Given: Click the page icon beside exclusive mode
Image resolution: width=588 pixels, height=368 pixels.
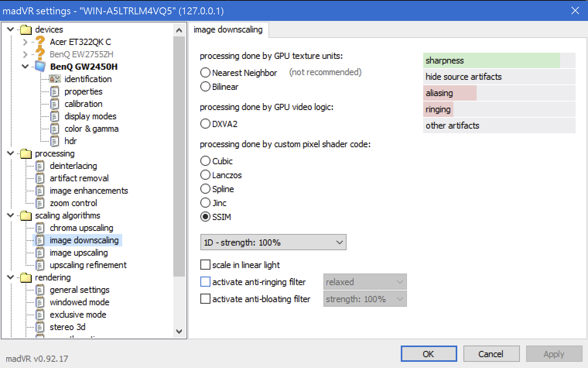Looking at the screenshot, I should point(40,315).
